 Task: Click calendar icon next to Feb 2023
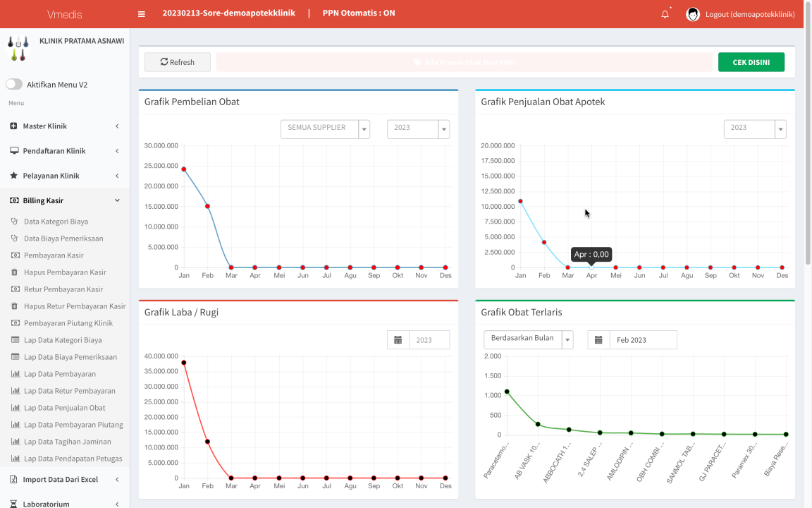pos(598,340)
